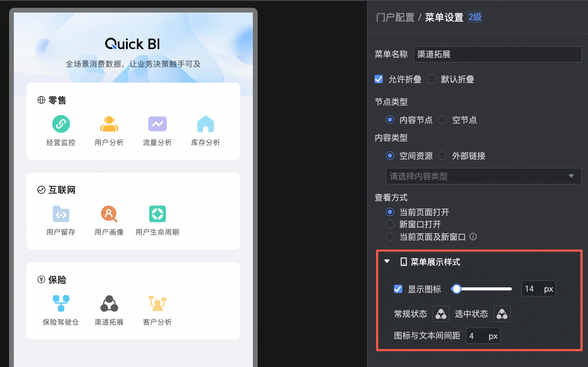Open the 请选择内容类型 dropdown
Viewport: 588px width, 367px height.
click(484, 176)
